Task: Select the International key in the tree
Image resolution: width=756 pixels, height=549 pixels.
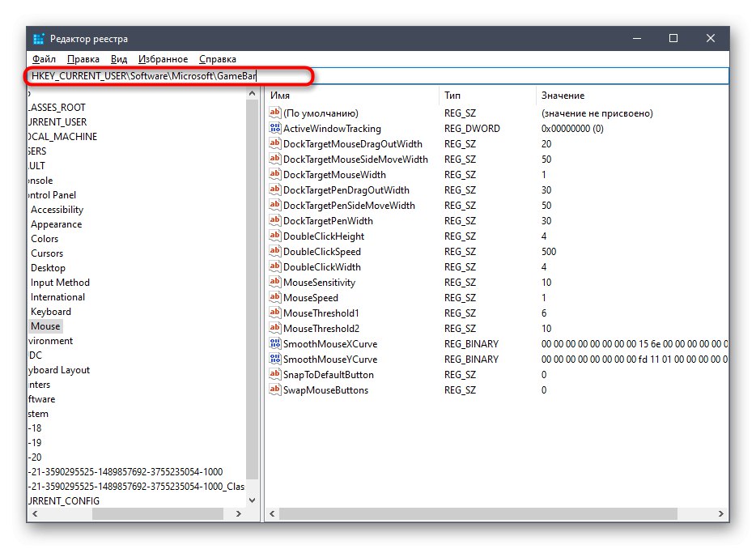Action: click(x=57, y=297)
